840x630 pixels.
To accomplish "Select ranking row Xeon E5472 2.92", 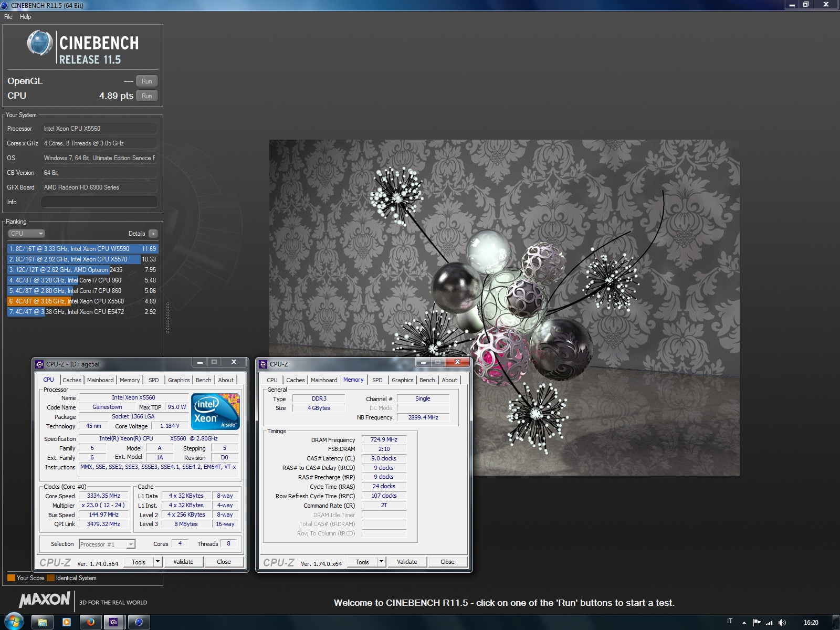I will (82, 312).
